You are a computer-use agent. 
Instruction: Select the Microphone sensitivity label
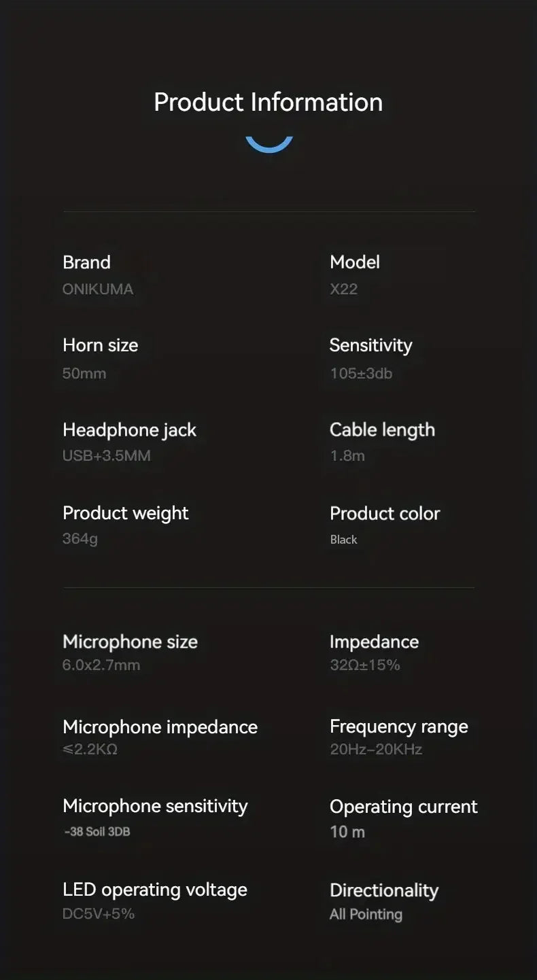(x=155, y=806)
